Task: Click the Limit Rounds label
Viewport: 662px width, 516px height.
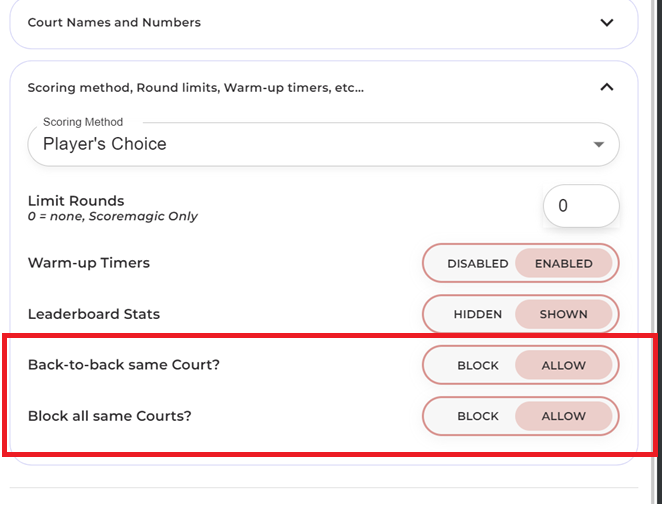Action: 76,201
